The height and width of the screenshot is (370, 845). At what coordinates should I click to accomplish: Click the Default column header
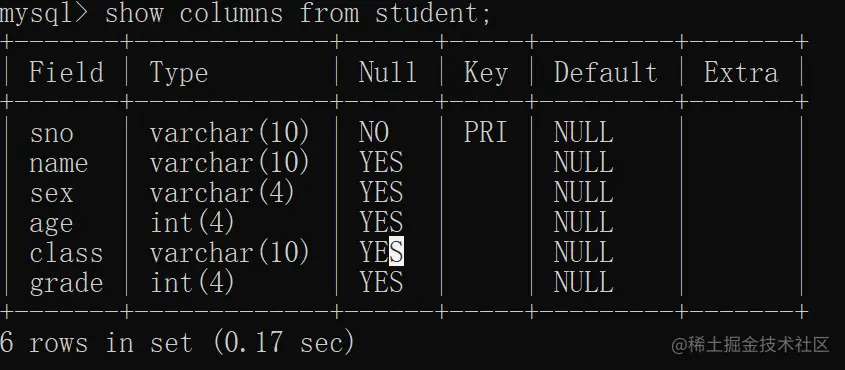(x=606, y=73)
